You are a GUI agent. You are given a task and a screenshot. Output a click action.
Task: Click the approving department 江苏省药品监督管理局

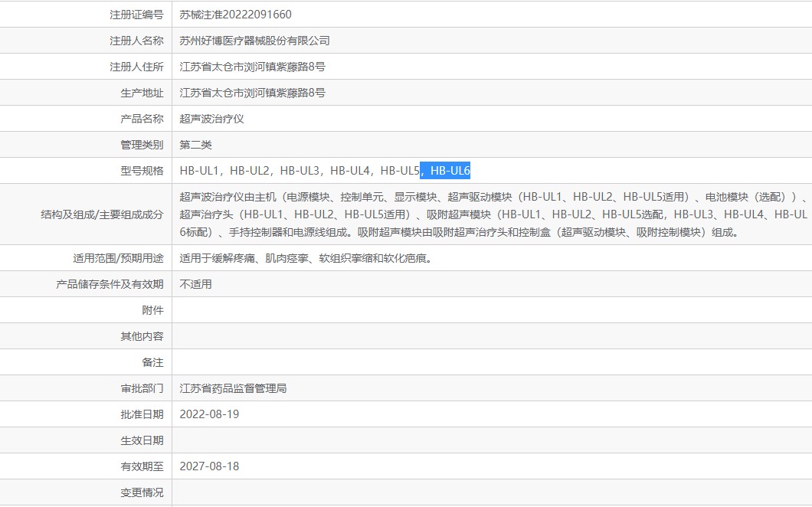point(233,388)
